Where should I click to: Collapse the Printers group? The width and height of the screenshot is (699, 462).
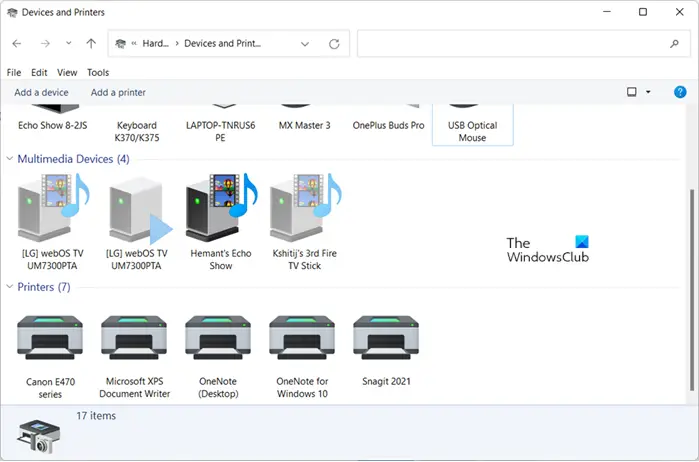pyautogui.click(x=9, y=287)
